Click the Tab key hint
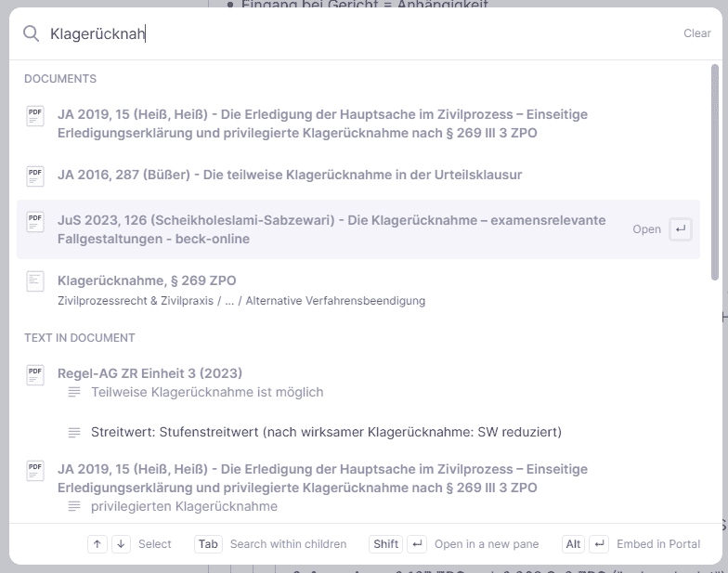 [x=208, y=544]
